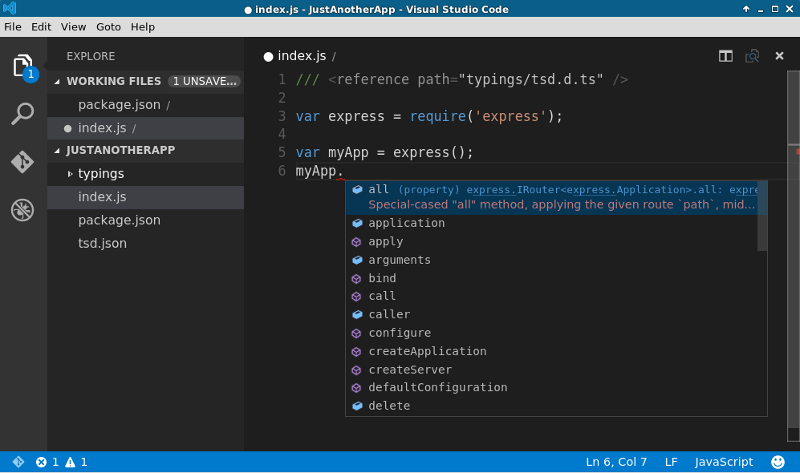The image size is (800, 473).
Task: Open the Explorer view in activity bar
Action: [23, 67]
